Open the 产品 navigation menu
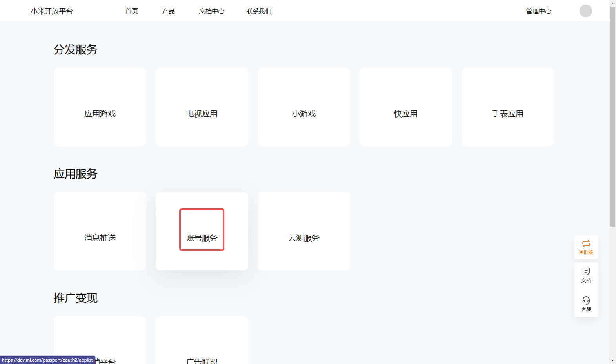The width and height of the screenshot is (616, 364). coord(169,11)
